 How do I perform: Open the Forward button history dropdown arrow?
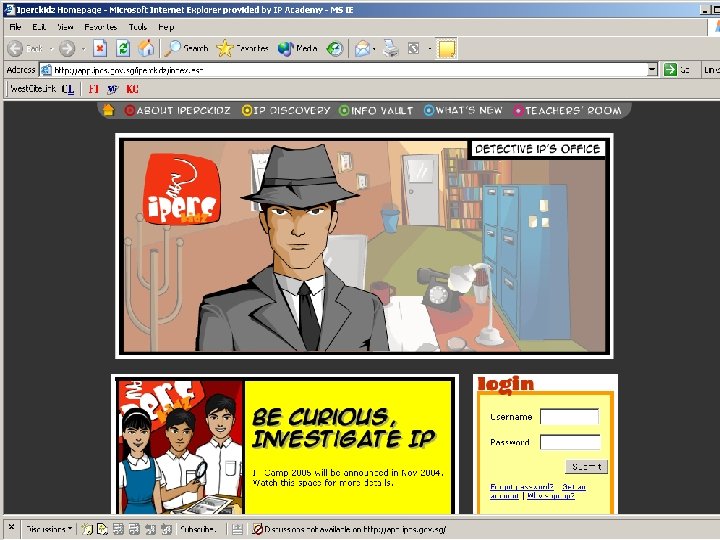coord(83,49)
